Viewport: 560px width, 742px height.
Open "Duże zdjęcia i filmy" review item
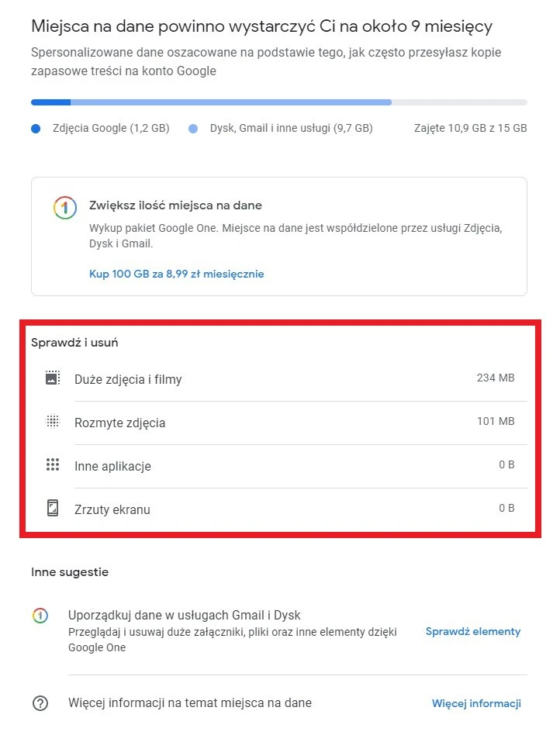(128, 379)
